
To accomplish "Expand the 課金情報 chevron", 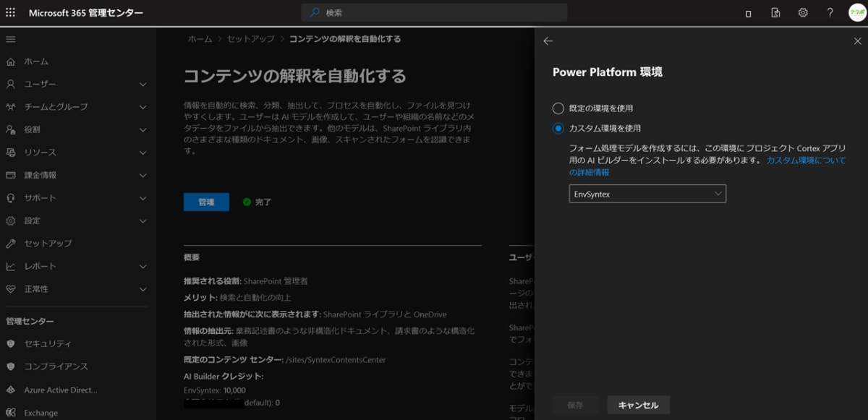I will (x=142, y=176).
